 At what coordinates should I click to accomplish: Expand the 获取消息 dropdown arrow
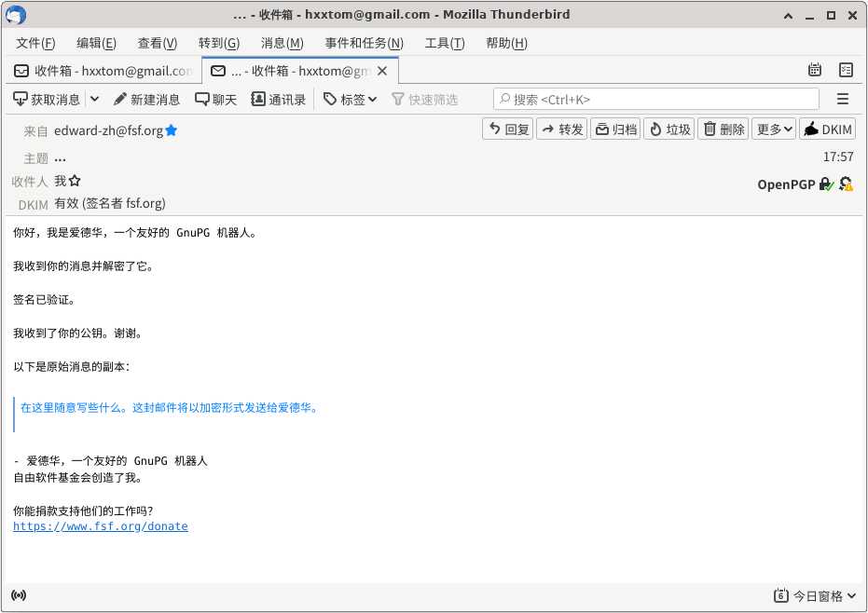tap(95, 100)
